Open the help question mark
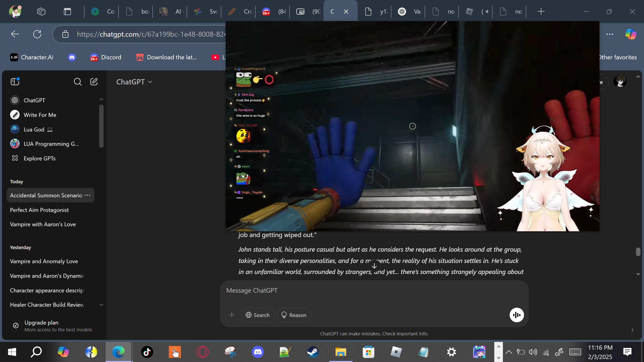Screen dimensions: 644x362 [x=632, y=331]
